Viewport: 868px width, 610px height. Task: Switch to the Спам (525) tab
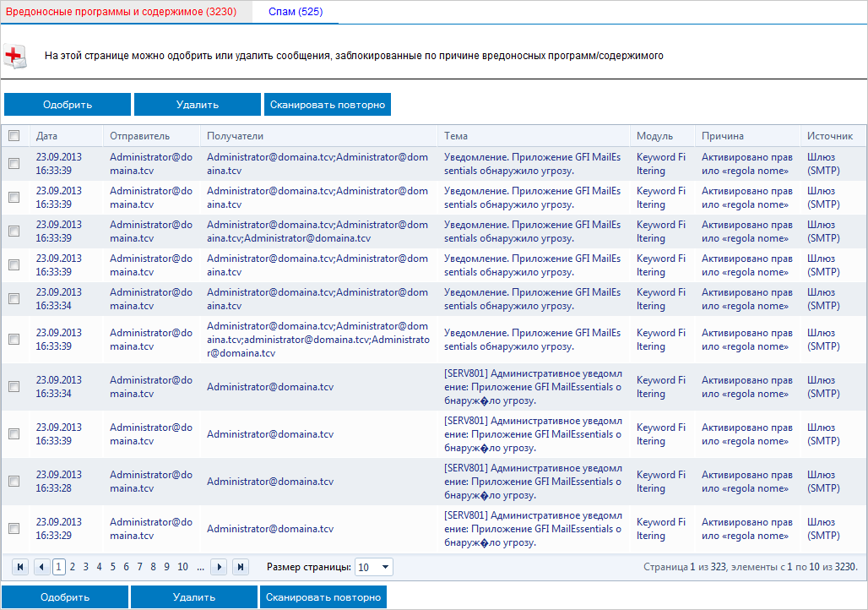[x=293, y=11]
